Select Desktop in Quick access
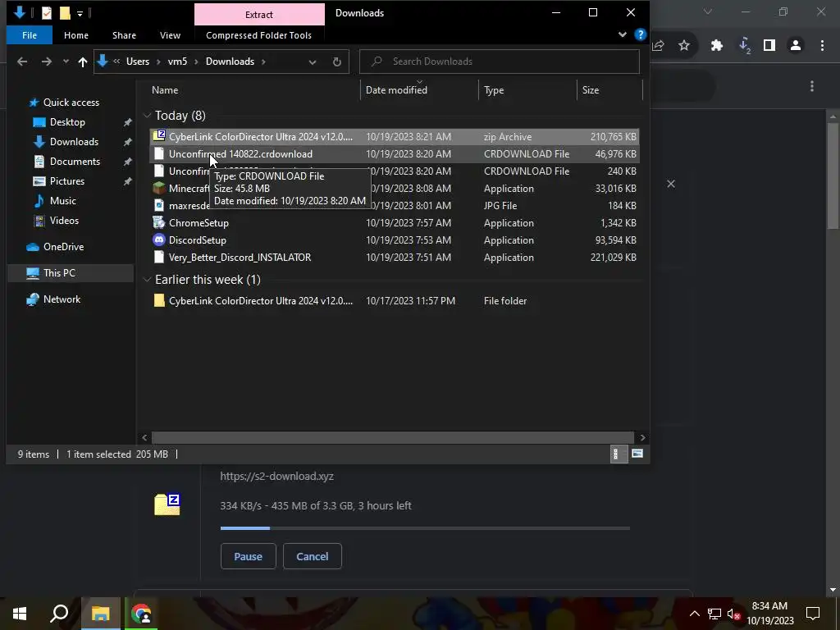This screenshot has height=630, width=840. click(67, 122)
